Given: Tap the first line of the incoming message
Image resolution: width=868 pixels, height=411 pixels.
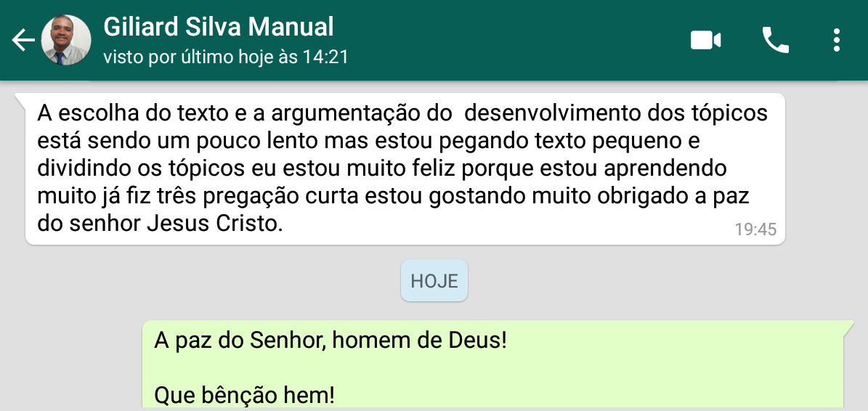Looking at the screenshot, I should [x=402, y=113].
